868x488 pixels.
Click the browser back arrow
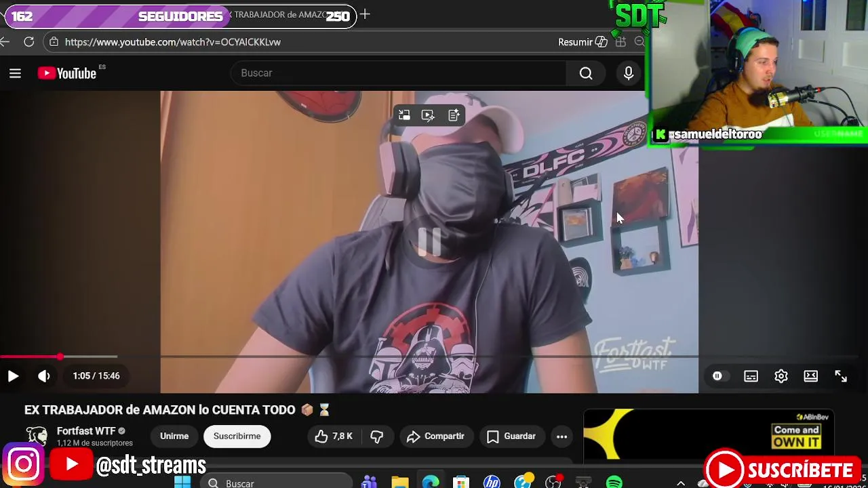pyautogui.click(x=5, y=42)
